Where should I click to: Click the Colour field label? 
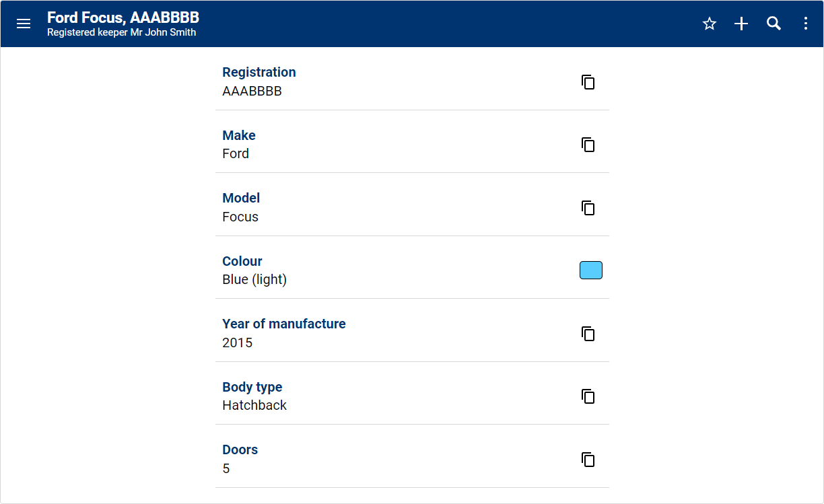242,261
